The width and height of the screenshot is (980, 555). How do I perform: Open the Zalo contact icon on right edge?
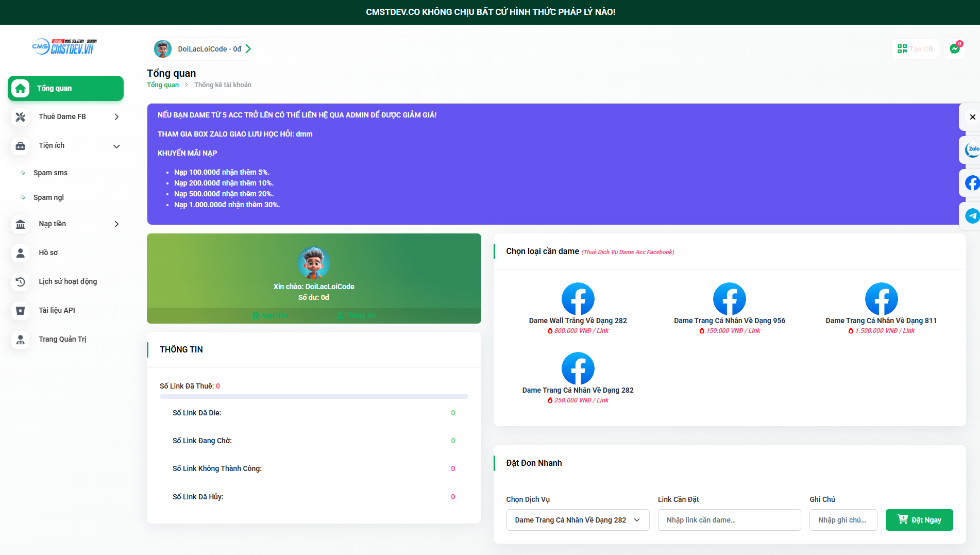(x=972, y=149)
